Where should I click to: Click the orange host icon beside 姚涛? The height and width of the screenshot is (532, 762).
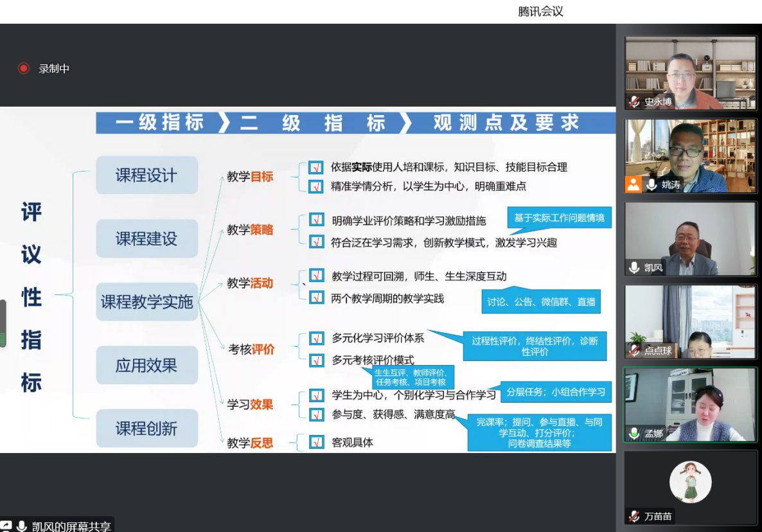tap(634, 185)
